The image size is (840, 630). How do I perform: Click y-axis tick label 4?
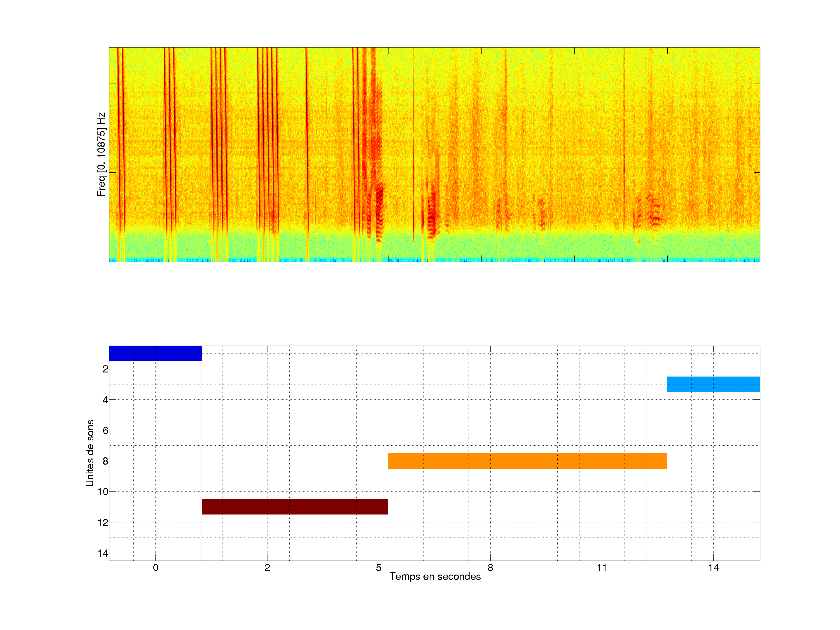(105, 400)
